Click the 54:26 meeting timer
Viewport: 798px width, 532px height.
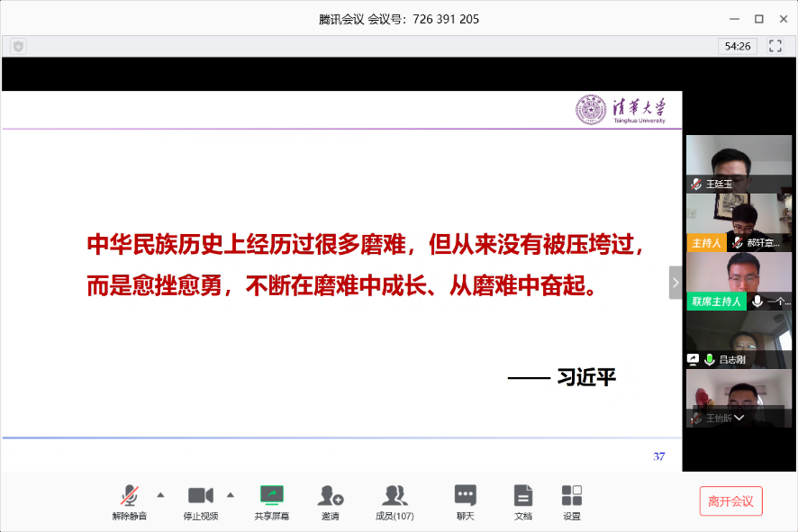pos(738,46)
